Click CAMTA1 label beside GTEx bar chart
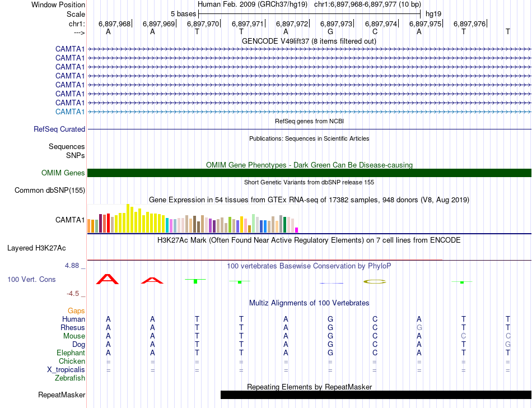532x408 pixels. pos(70,220)
